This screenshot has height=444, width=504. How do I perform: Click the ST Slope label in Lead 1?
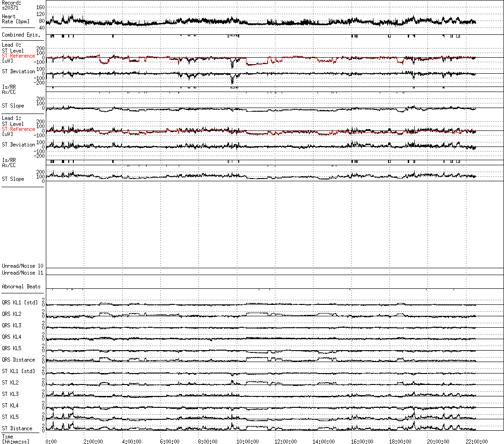pyautogui.click(x=13, y=179)
